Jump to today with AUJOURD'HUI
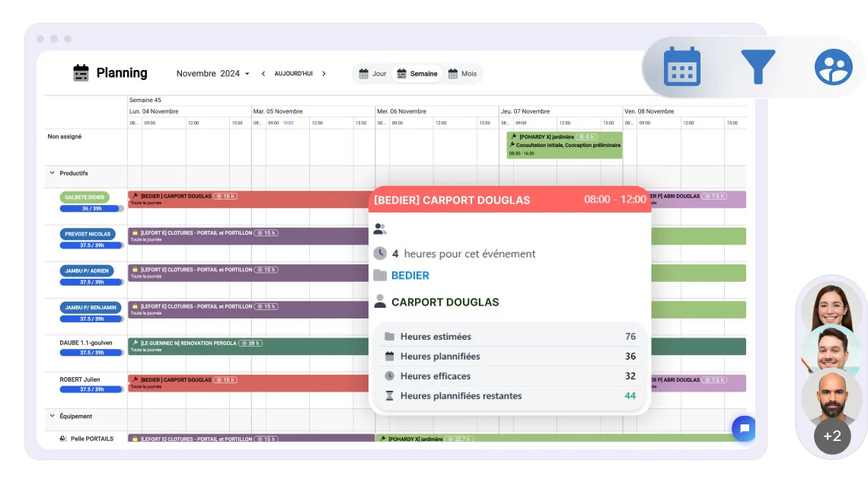The image size is (868, 483). 293,74
